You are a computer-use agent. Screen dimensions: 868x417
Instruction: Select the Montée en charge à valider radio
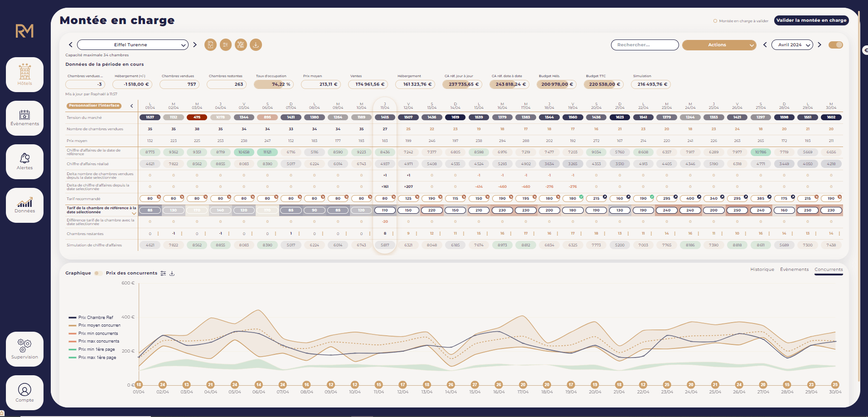coord(715,21)
